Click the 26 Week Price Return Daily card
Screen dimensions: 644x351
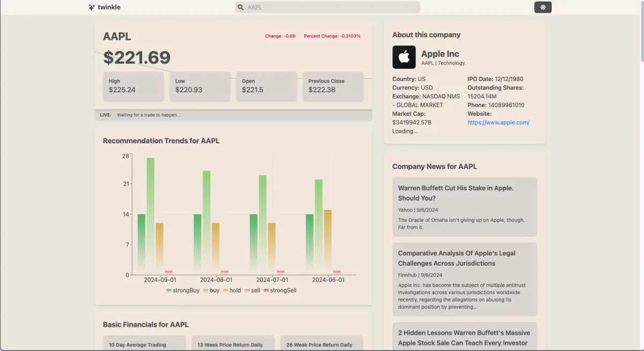(321, 343)
